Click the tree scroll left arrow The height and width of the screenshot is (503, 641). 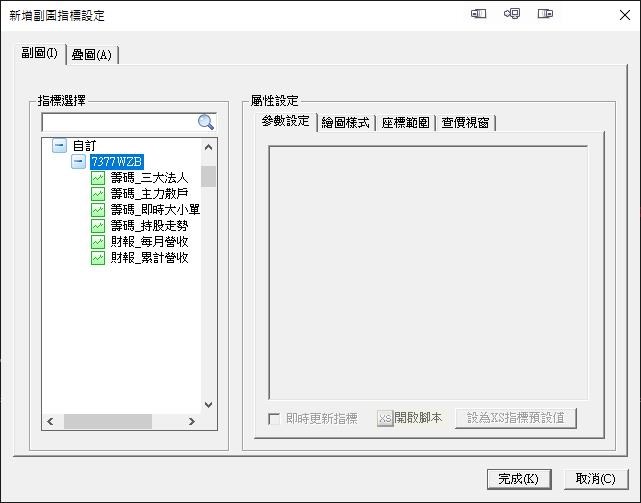click(50, 421)
